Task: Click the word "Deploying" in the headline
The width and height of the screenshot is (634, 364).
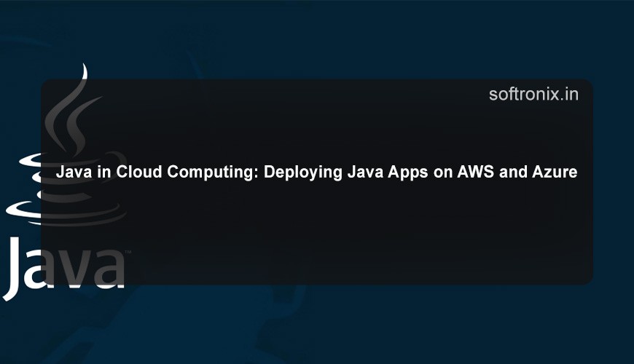Action: 294,173
